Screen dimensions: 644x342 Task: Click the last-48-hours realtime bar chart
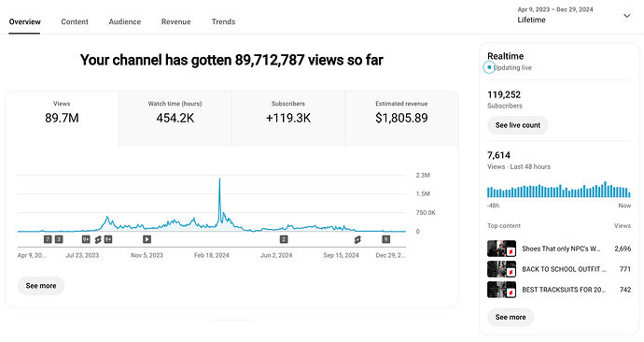pyautogui.click(x=559, y=190)
